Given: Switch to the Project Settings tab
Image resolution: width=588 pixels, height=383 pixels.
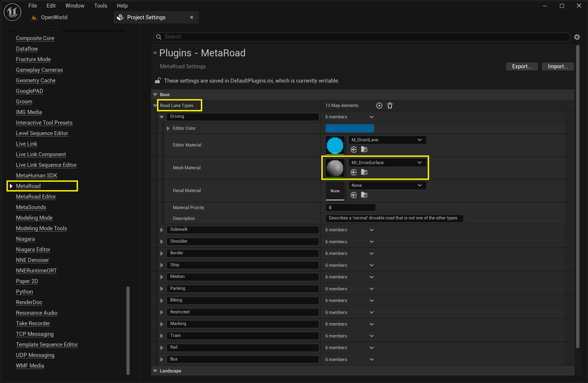Looking at the screenshot, I should pyautogui.click(x=156, y=17).
